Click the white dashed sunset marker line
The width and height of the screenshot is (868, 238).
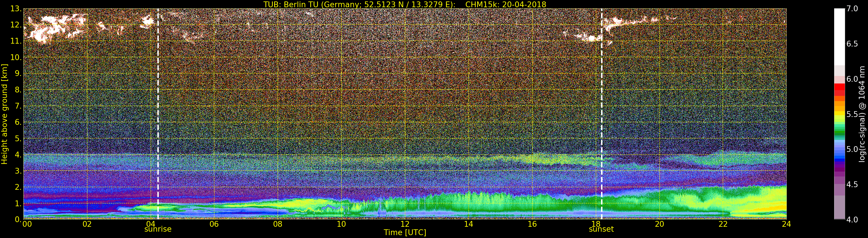[601, 114]
